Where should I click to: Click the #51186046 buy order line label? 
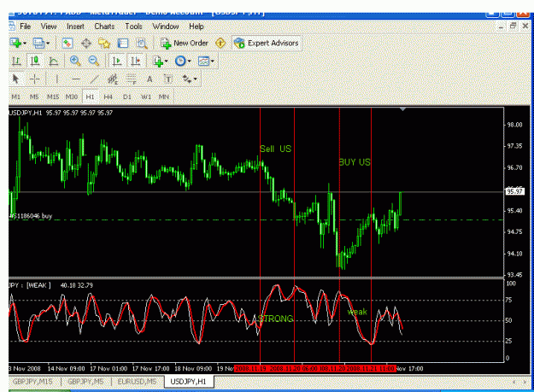pyautogui.click(x=31, y=216)
